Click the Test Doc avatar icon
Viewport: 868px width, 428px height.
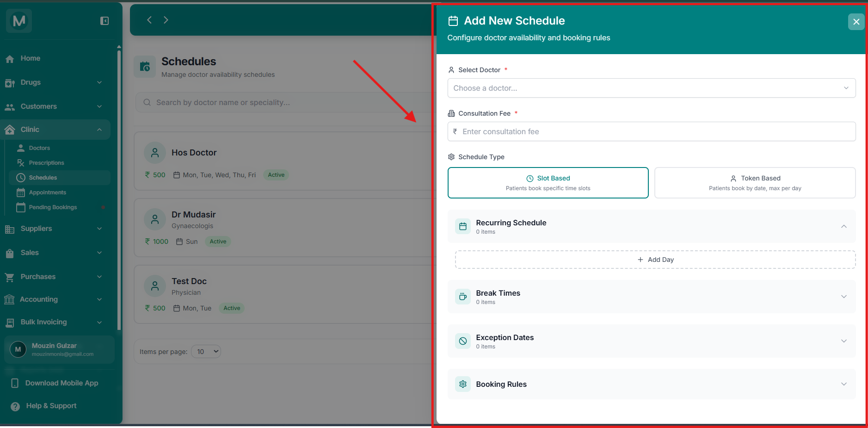click(155, 286)
